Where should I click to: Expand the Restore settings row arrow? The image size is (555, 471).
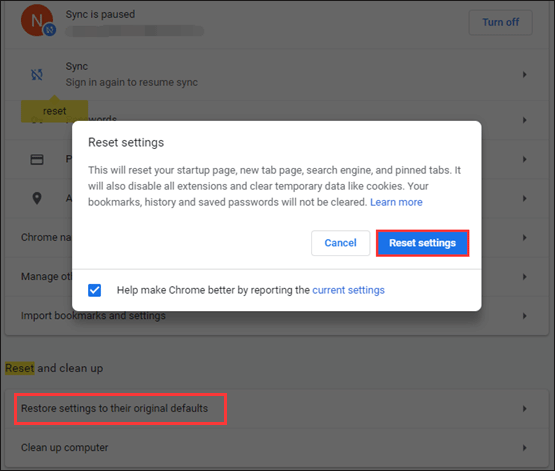click(x=525, y=409)
